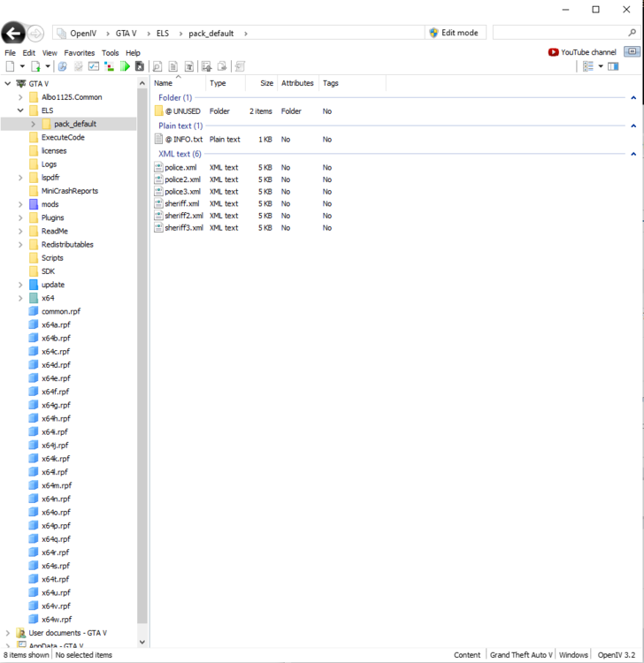644x663 pixels.
Task: Click OpenIV in the breadcrumb path
Action: [83, 34]
